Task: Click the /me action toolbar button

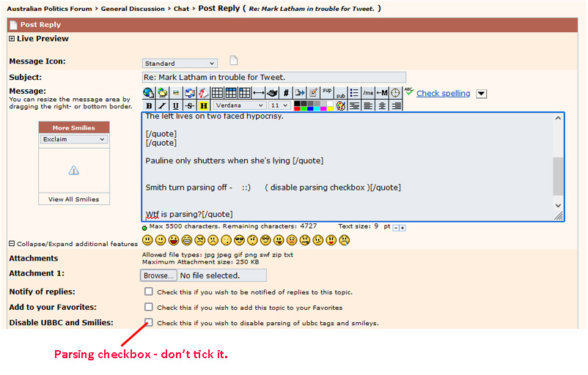Action: 367,93
